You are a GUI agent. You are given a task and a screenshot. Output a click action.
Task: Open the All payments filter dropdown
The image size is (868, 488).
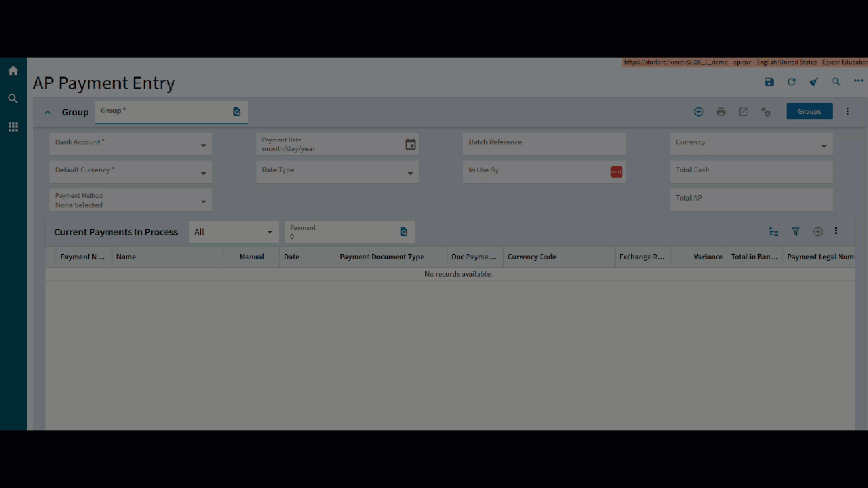[x=233, y=232]
